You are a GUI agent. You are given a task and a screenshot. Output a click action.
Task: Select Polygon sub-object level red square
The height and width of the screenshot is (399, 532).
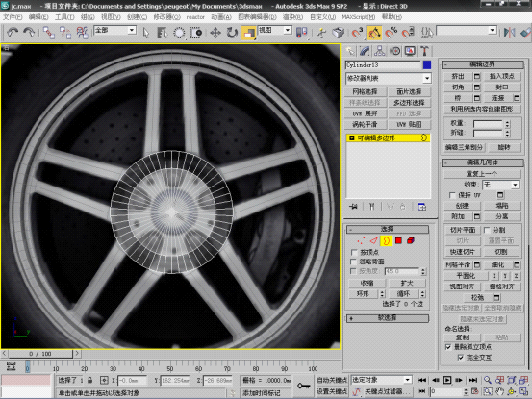[x=398, y=240]
